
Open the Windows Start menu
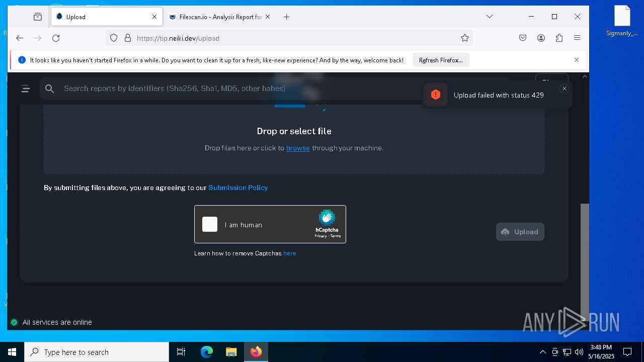tap(12, 352)
